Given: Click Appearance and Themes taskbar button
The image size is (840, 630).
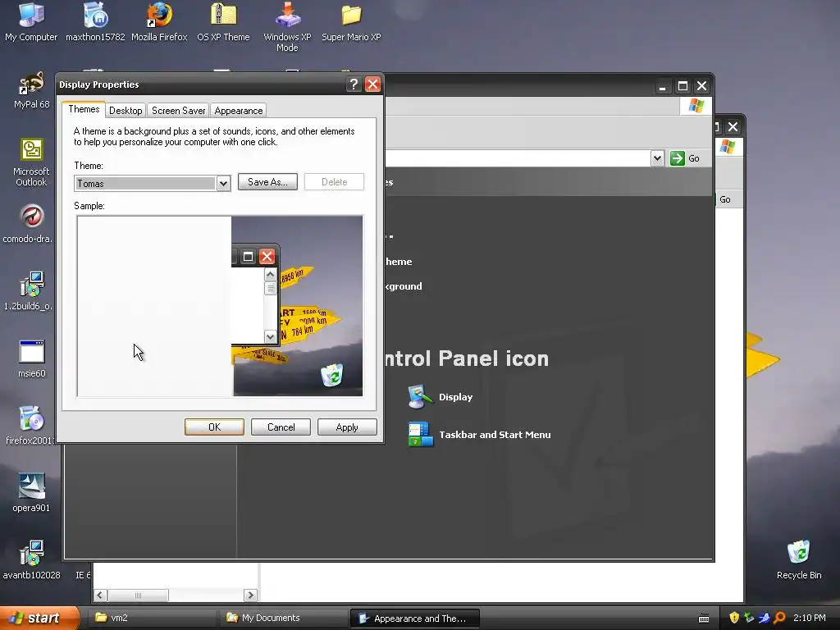Looking at the screenshot, I should (414, 619).
